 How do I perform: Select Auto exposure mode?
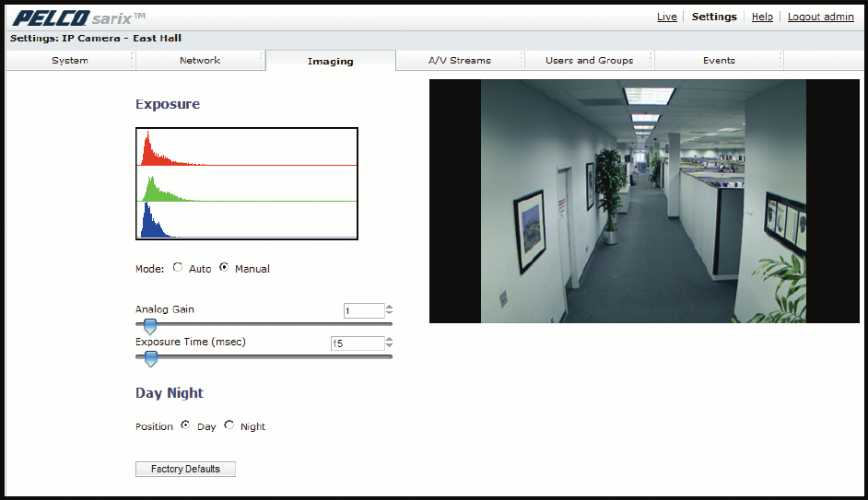[178, 267]
